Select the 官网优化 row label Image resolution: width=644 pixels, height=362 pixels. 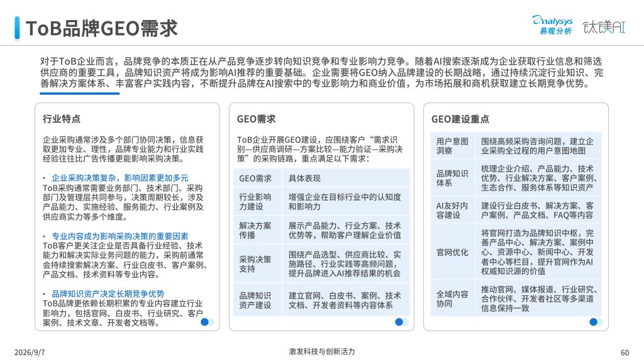(452, 253)
